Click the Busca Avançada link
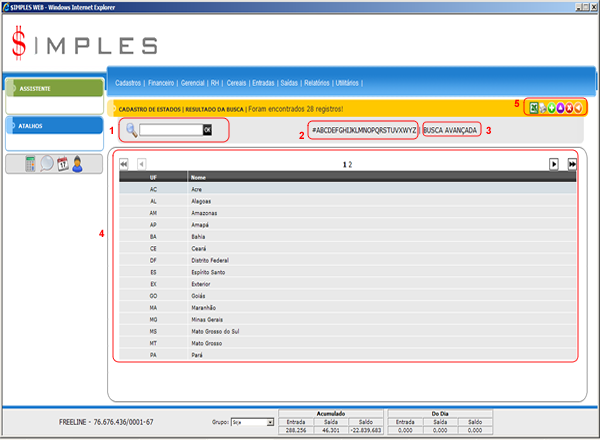 point(451,130)
